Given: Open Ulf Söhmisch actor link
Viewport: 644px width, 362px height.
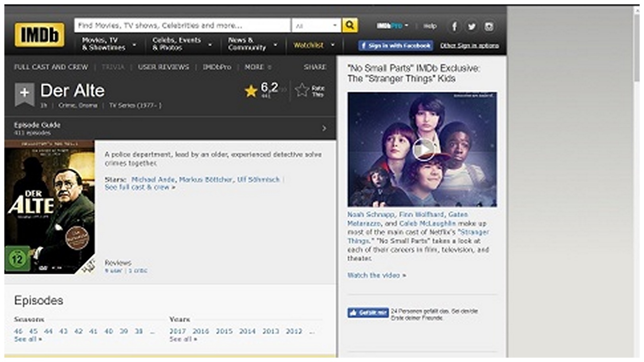Looking at the screenshot, I should click(258, 180).
